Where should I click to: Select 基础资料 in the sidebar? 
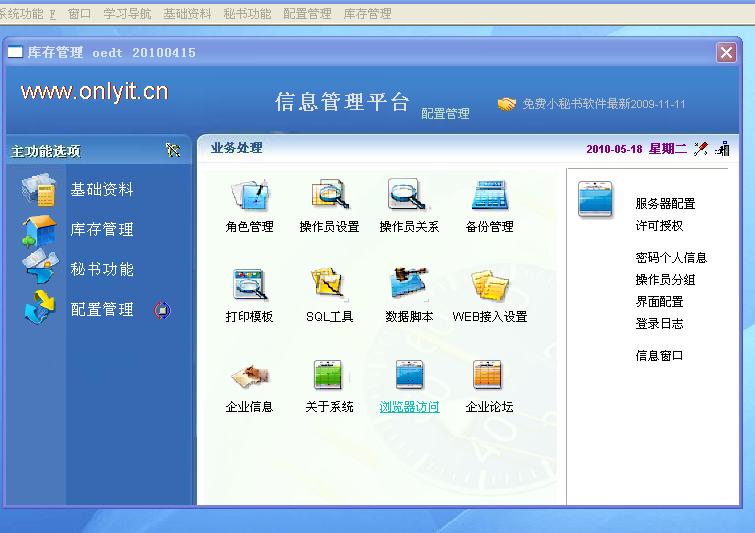(x=101, y=189)
